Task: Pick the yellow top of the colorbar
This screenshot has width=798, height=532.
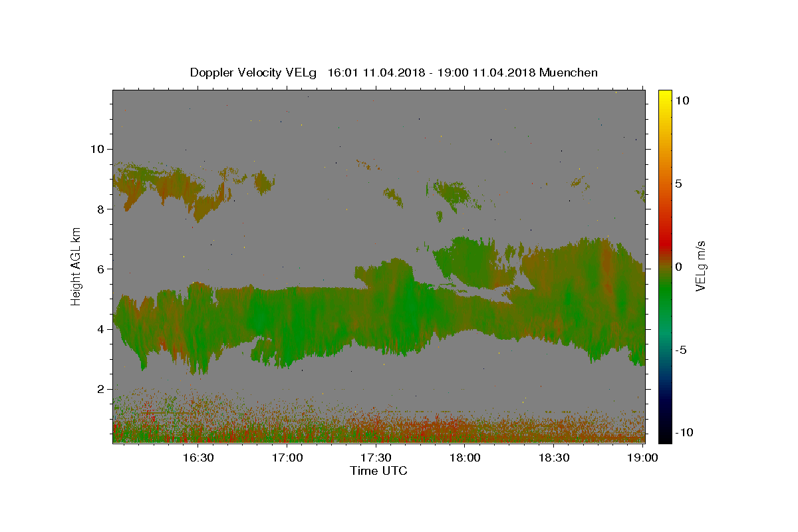Action: pos(665,94)
